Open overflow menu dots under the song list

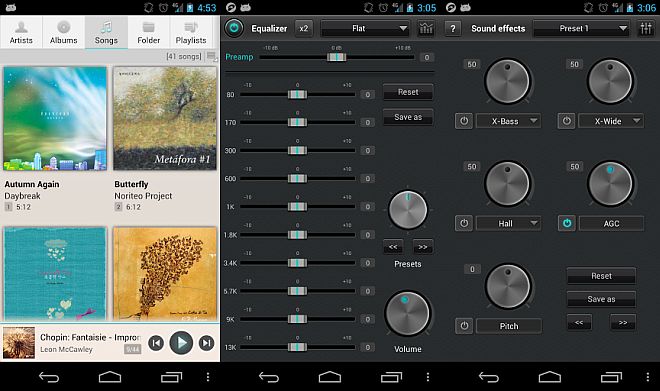208,377
